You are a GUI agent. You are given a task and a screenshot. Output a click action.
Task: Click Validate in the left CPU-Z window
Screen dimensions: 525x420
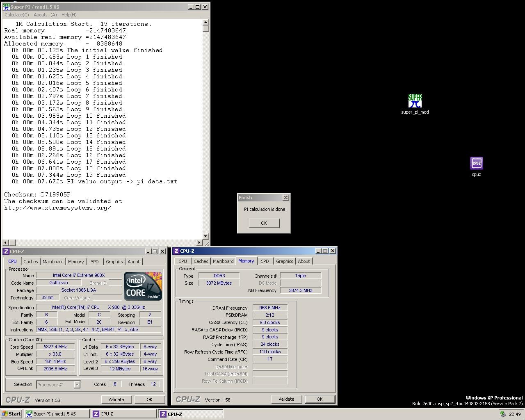tap(116, 399)
